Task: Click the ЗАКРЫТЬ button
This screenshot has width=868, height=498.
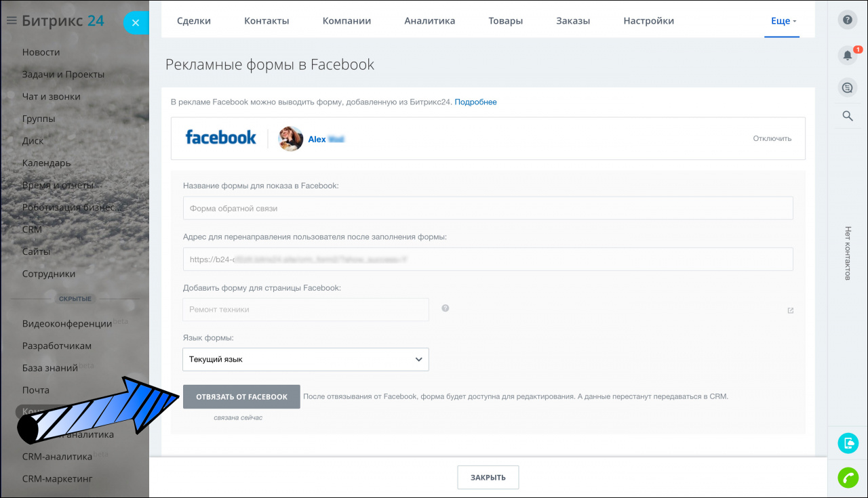Action: click(x=488, y=477)
